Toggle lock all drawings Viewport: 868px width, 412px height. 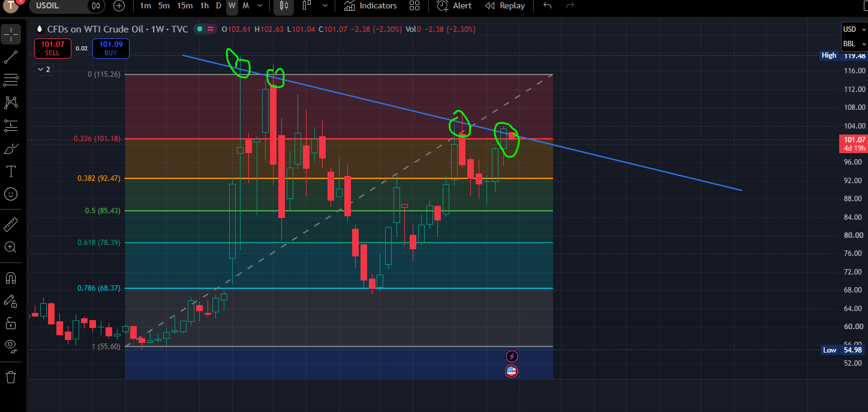point(11,323)
